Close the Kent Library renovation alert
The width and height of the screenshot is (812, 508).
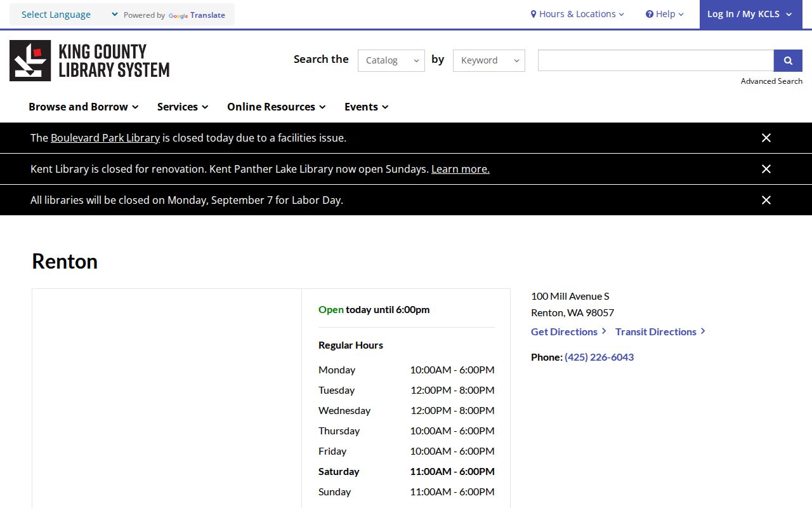(x=766, y=169)
